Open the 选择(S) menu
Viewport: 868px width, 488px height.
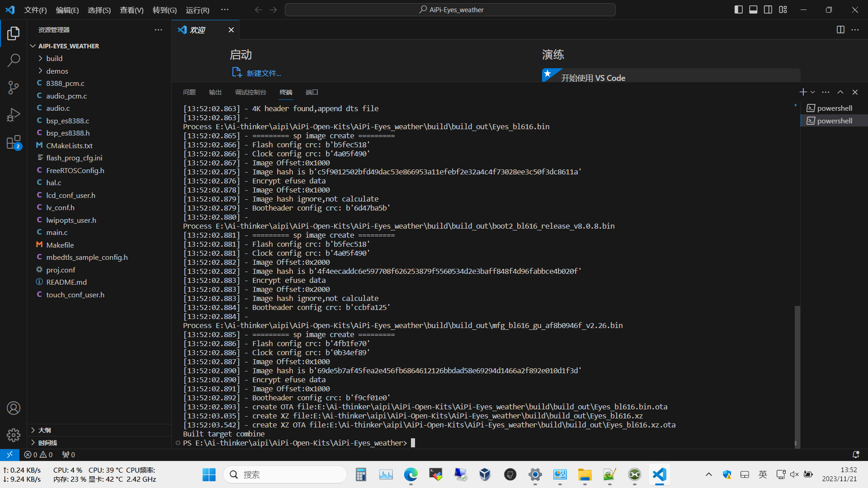[x=99, y=10]
